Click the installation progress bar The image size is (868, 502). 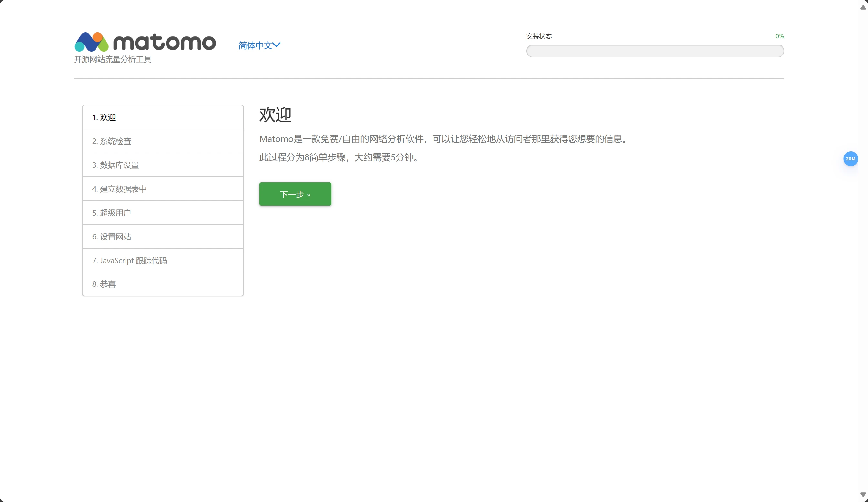point(655,51)
